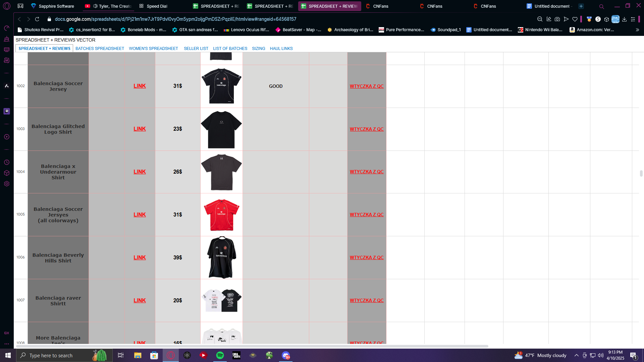The height and width of the screenshot is (362, 644).
Task: Open the downloads icon in toolbar
Action: (624, 19)
